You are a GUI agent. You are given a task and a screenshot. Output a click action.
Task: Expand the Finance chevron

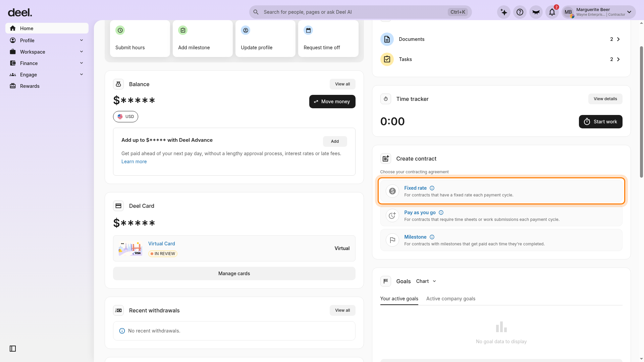pyautogui.click(x=81, y=63)
